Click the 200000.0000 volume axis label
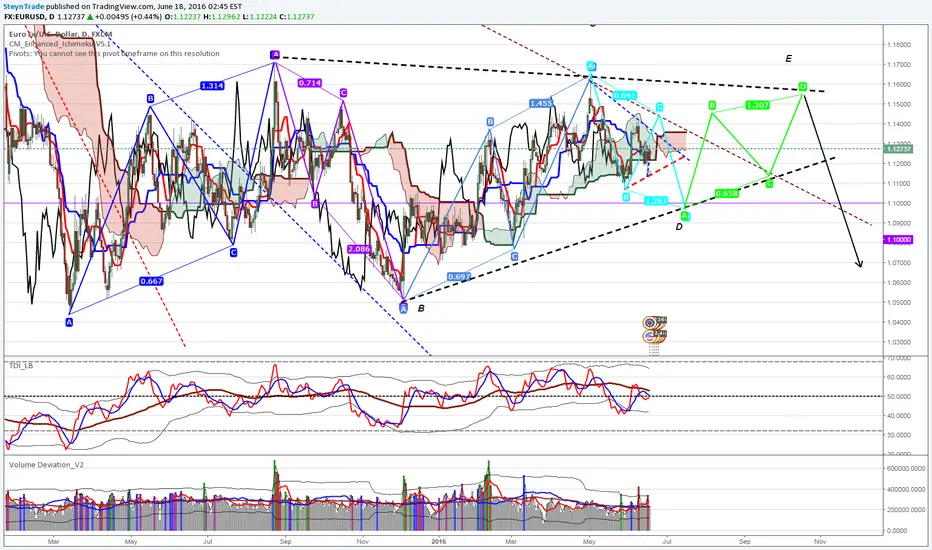 (x=905, y=510)
